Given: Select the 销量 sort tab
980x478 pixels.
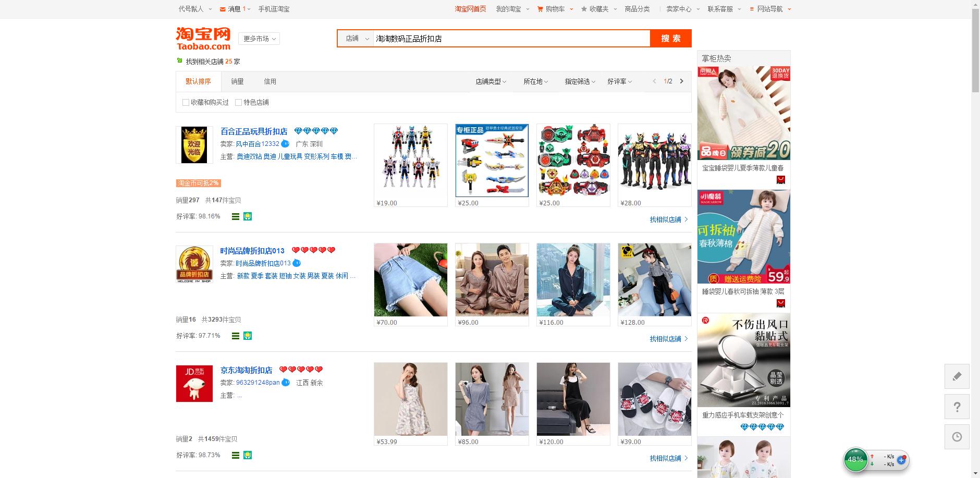Looking at the screenshot, I should coord(237,81).
